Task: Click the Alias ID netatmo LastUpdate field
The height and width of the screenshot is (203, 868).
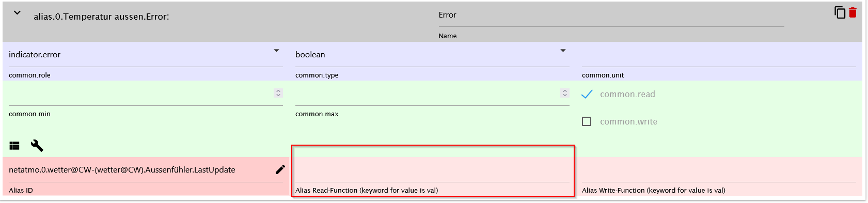Action: (x=139, y=170)
